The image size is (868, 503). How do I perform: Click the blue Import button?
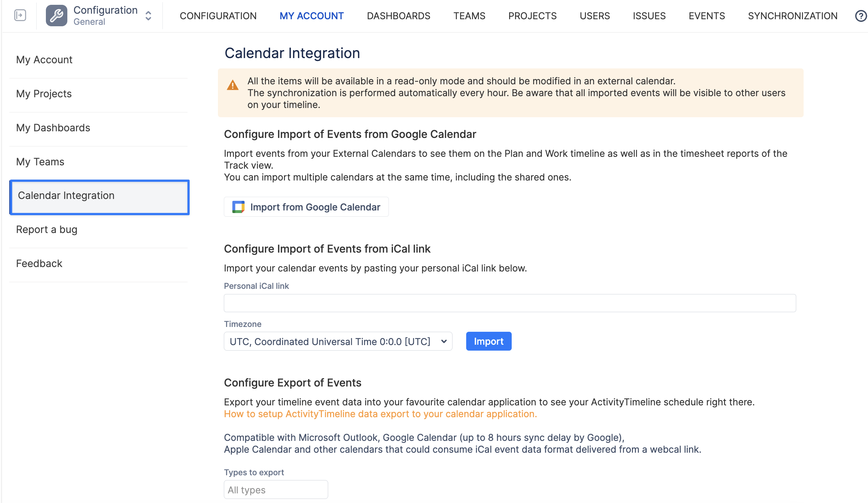click(489, 341)
